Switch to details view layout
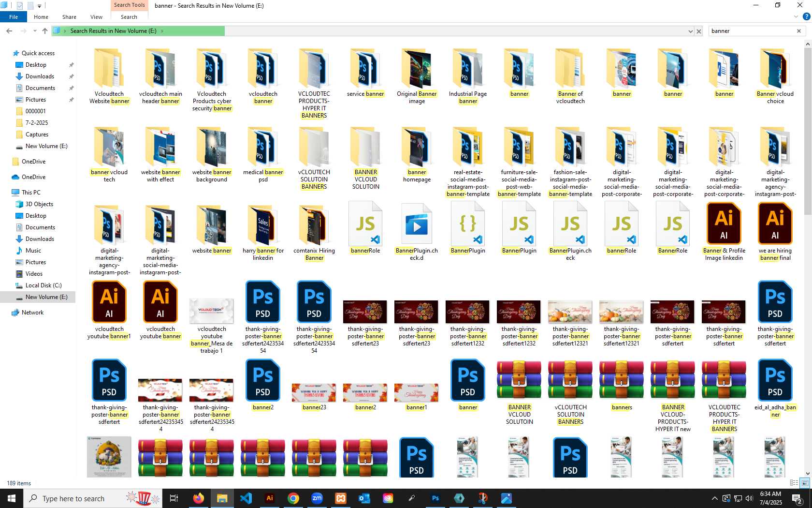Viewport: 812px width, 508px height. (x=794, y=483)
